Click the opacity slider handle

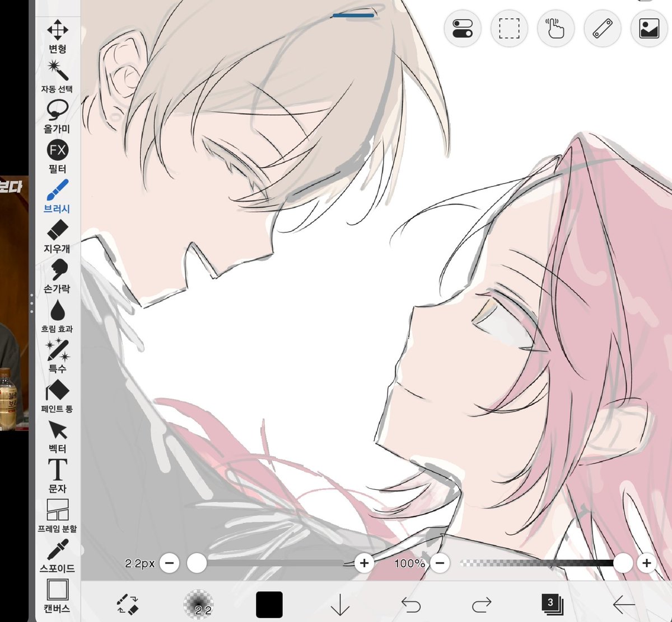(x=623, y=563)
